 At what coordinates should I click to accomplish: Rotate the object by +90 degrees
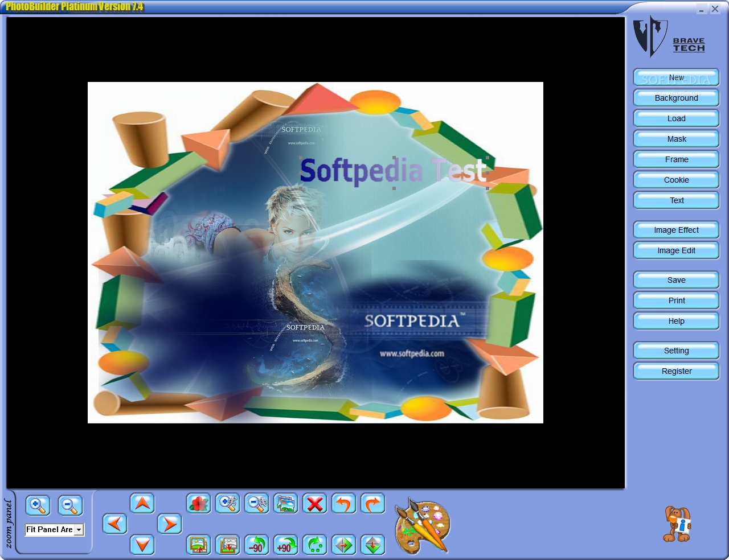[286, 545]
